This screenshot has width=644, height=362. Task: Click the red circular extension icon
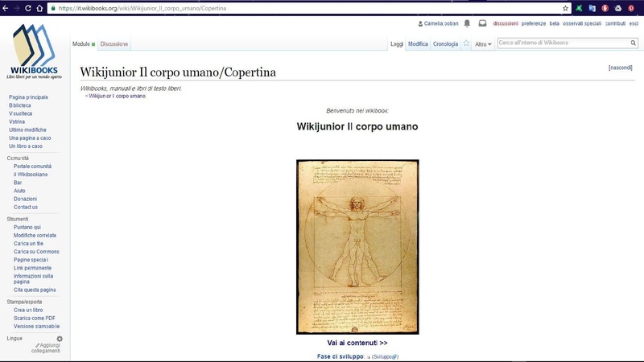pos(605,8)
